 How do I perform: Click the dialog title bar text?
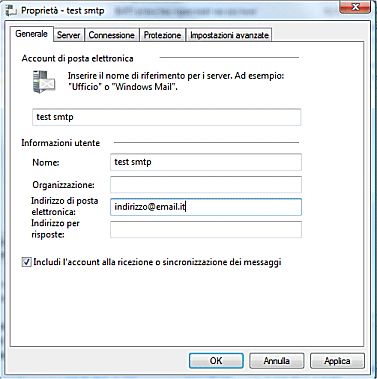(x=63, y=11)
